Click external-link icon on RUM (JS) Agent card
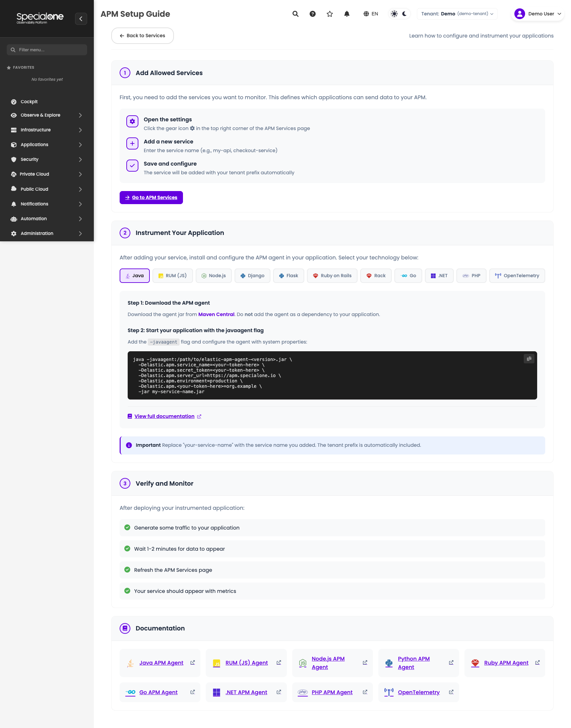 pos(279,663)
